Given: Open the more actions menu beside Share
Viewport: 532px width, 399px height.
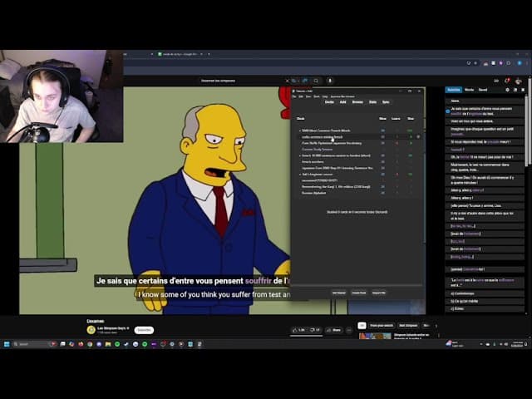Looking at the screenshot, I should [349, 330].
